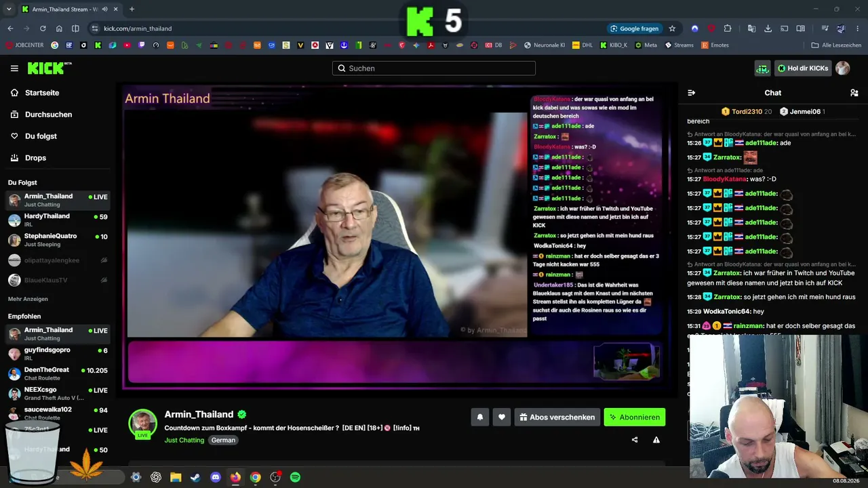Open the JOBCENTER bookmark

(x=24, y=45)
